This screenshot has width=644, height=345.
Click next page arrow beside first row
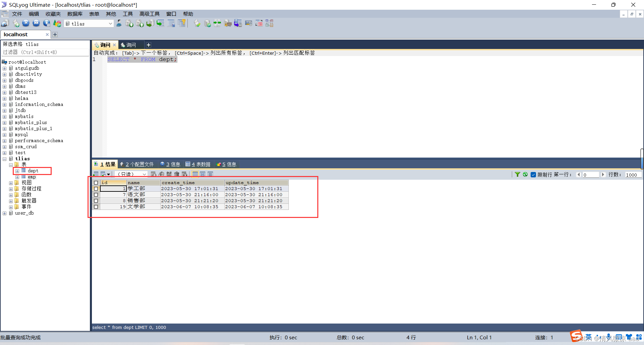pos(603,175)
